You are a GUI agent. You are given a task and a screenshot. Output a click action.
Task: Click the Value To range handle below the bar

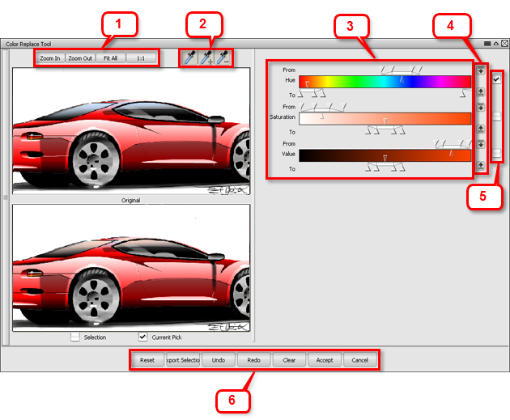[x=385, y=168]
